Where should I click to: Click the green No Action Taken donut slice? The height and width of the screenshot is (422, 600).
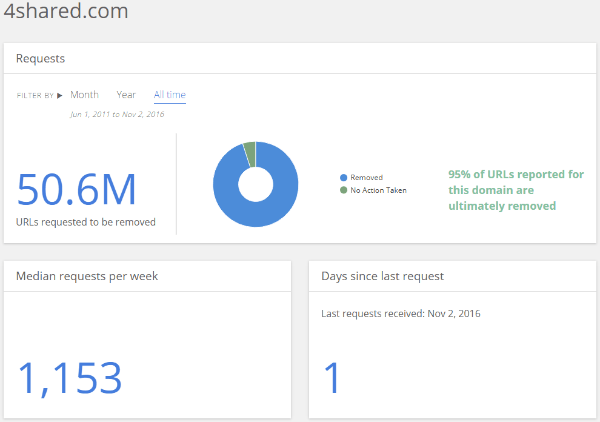coord(250,154)
